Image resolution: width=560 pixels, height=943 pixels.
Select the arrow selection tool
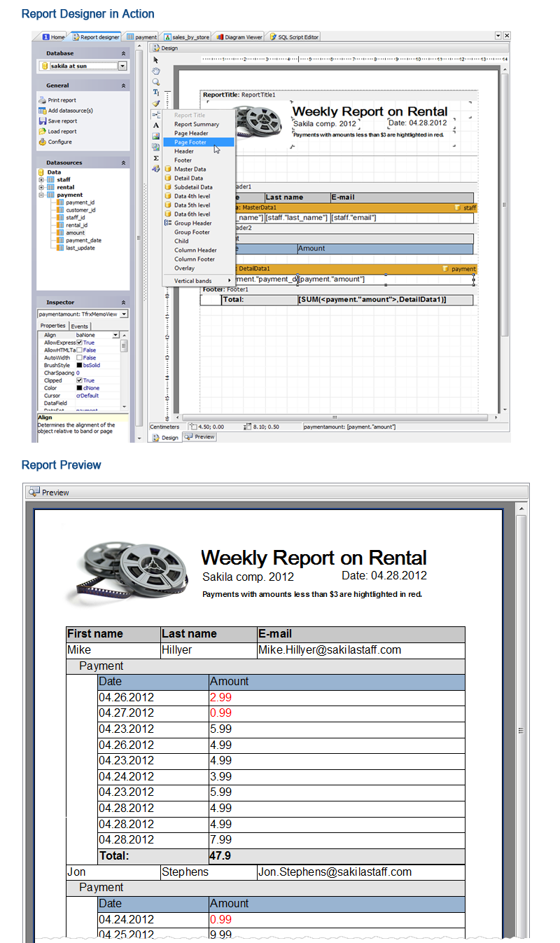[x=156, y=60]
